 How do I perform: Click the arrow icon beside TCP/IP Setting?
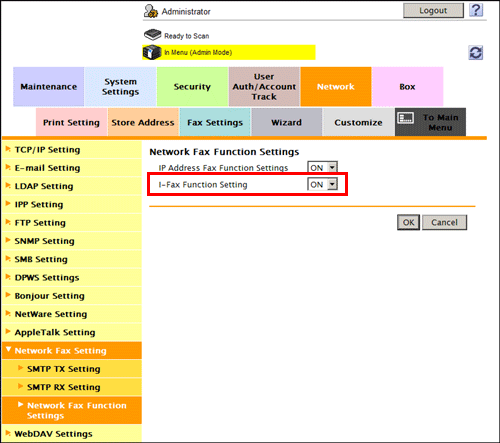coord(8,149)
